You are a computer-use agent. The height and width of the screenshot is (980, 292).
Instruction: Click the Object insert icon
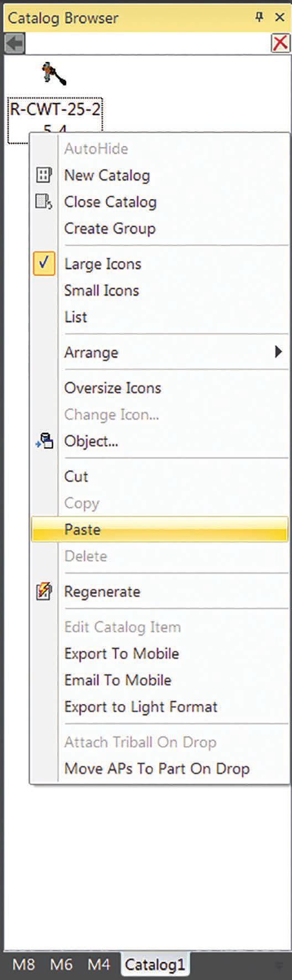tap(44, 441)
